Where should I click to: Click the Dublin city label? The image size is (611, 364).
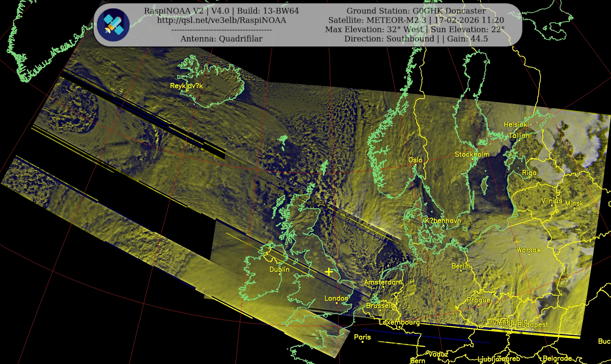coord(279,269)
